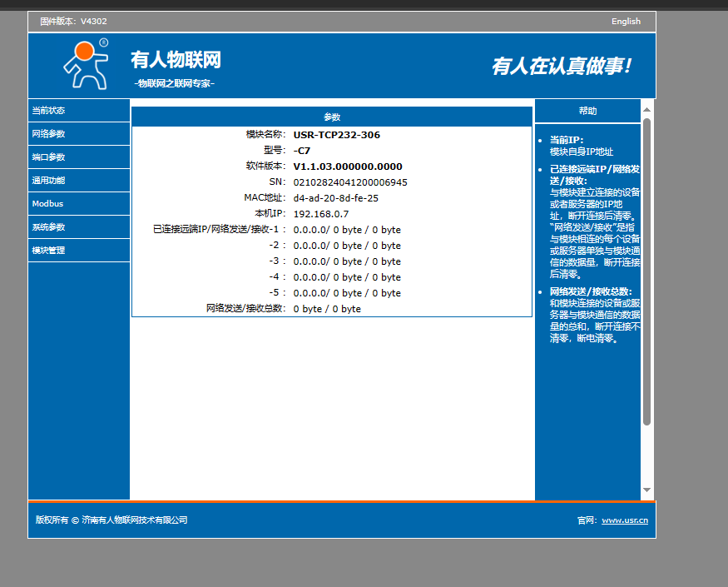
Task: Click 网络发送/接收总数: help heading
Action: tap(591, 291)
